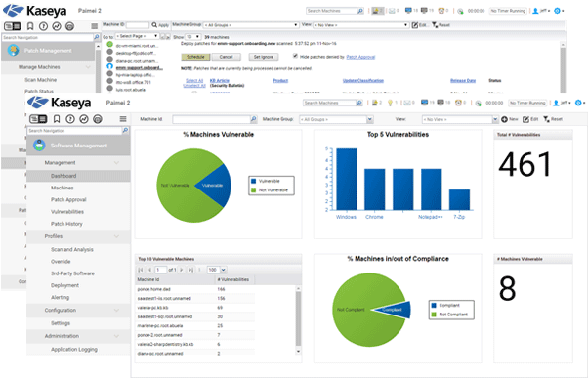Open settings gear icon in front window header
This screenshot has height=378, width=588.
(x=578, y=103)
